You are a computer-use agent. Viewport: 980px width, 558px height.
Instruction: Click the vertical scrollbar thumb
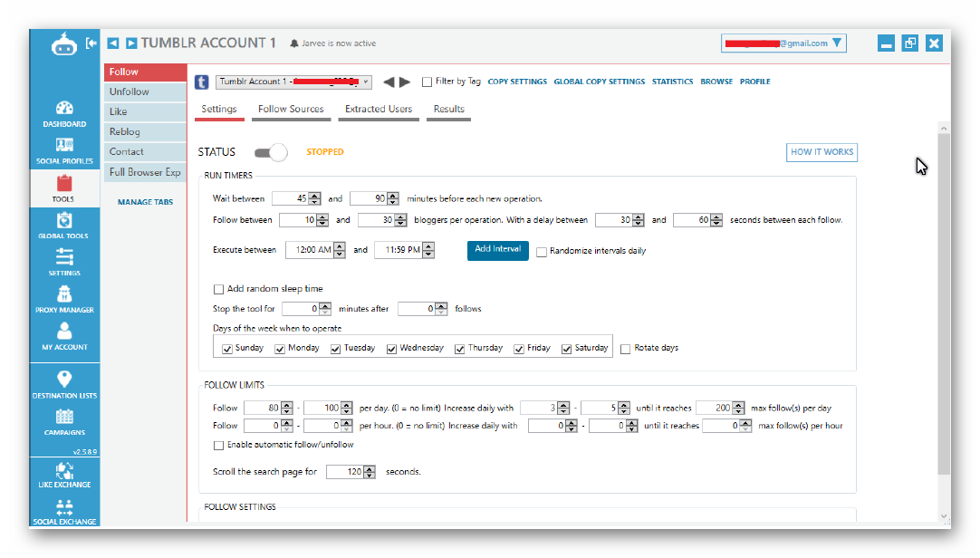tap(944, 303)
